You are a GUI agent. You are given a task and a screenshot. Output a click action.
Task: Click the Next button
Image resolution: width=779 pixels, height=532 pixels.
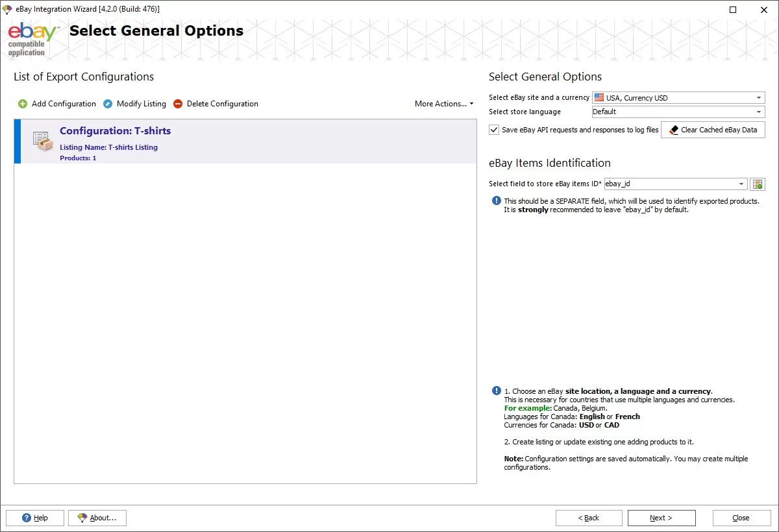pyautogui.click(x=662, y=518)
